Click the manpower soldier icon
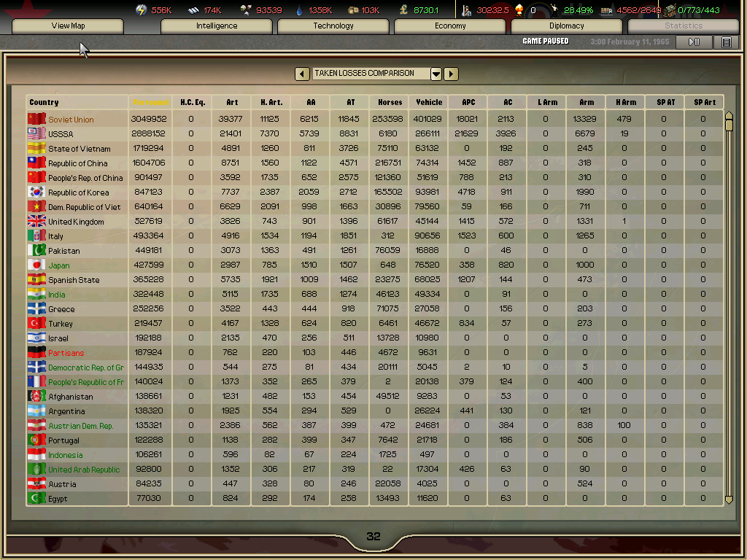 [x=467, y=10]
